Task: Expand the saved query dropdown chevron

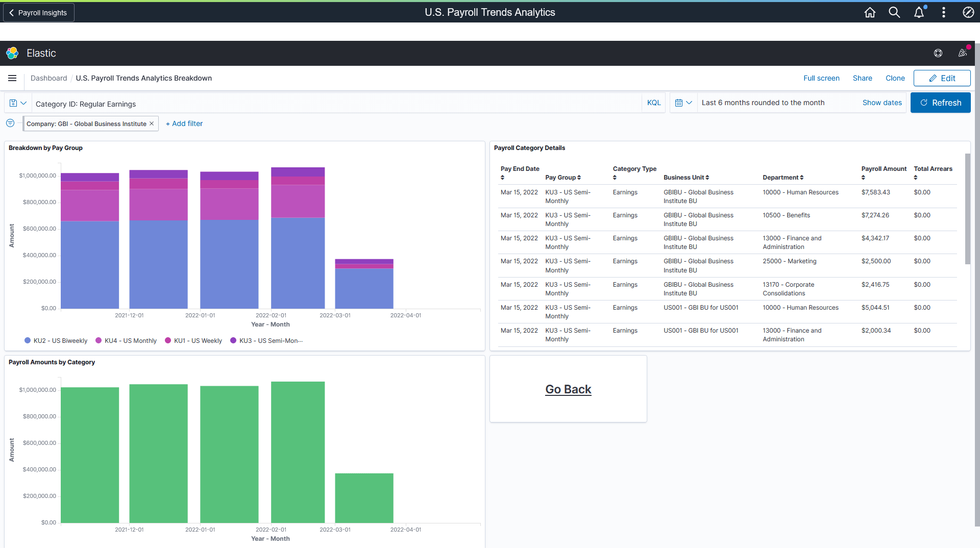Action: [x=23, y=103]
